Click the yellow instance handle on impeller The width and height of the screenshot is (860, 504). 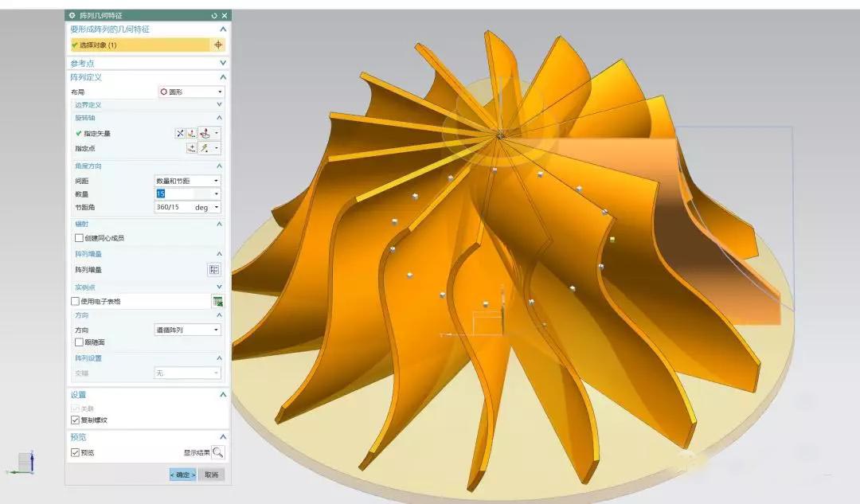pyautogui.click(x=612, y=239)
